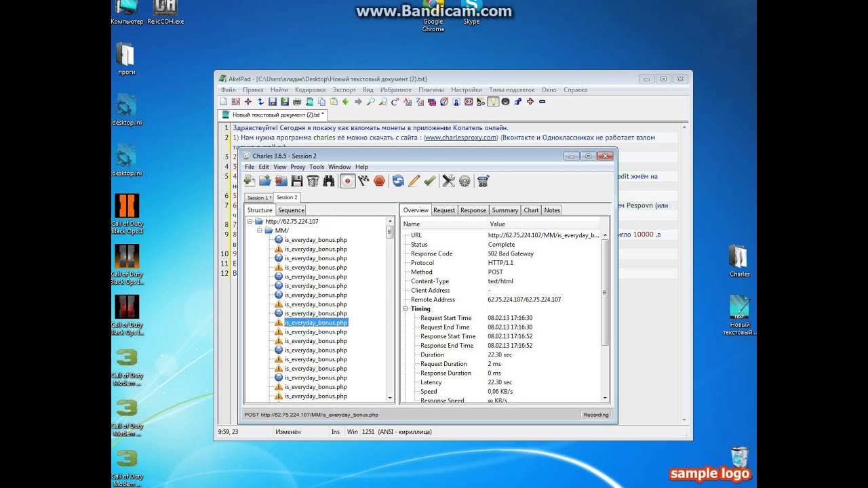The width and height of the screenshot is (868, 488).
Task: Click the 502 Bad Gateway value
Action: [x=511, y=253]
